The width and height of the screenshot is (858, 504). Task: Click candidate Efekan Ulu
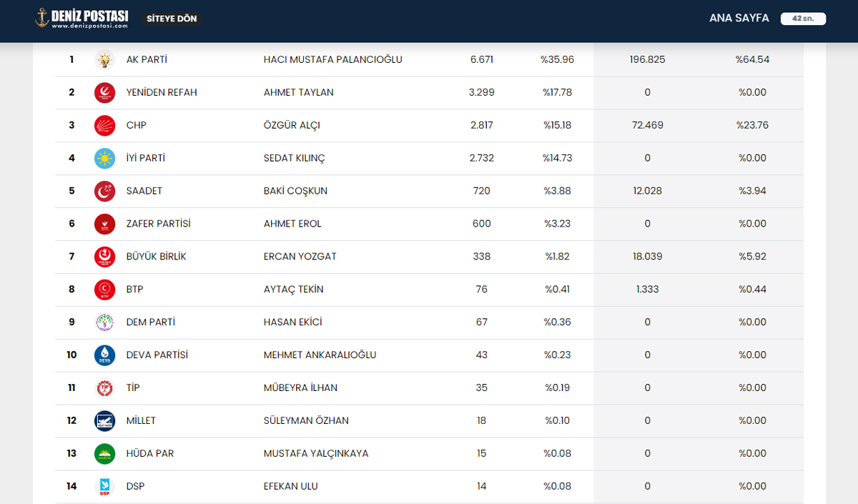click(x=291, y=487)
